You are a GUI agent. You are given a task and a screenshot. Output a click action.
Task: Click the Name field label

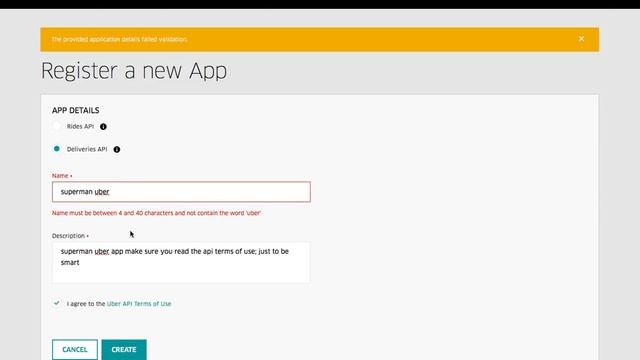click(x=62, y=176)
